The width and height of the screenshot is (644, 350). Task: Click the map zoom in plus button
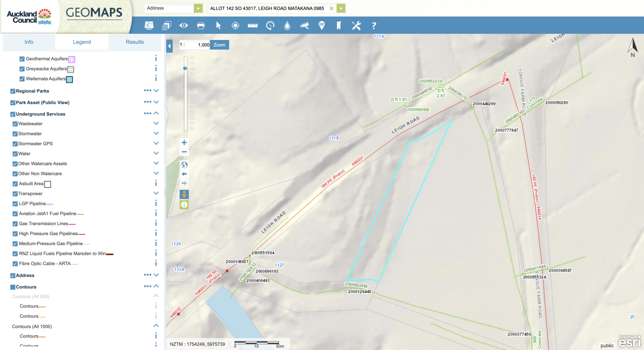coord(184,143)
